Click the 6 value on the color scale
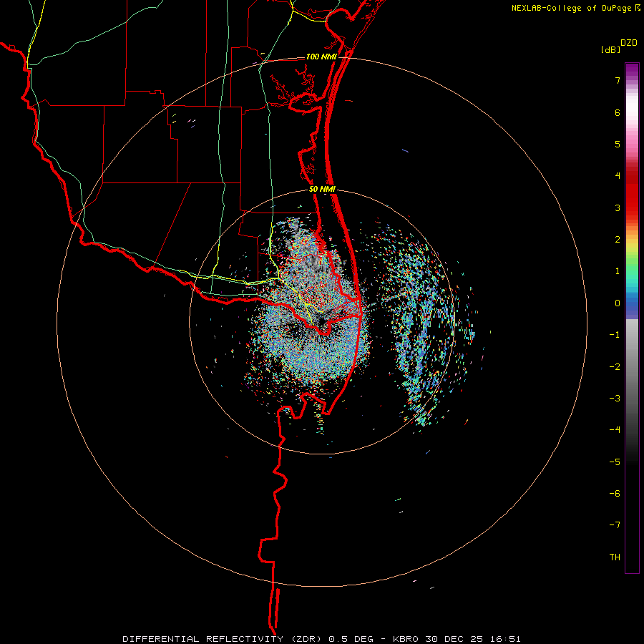The width and height of the screenshot is (644, 644). tap(618, 112)
